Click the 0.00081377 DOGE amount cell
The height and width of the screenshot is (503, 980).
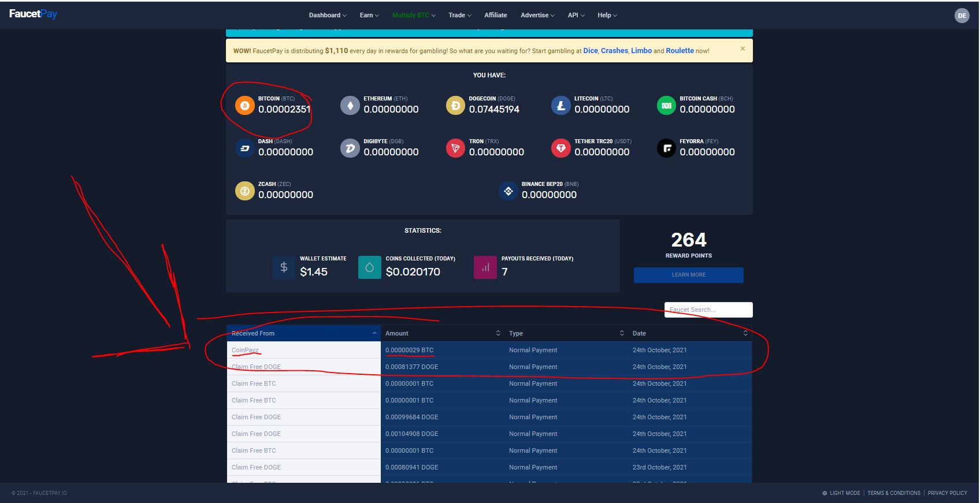point(443,367)
